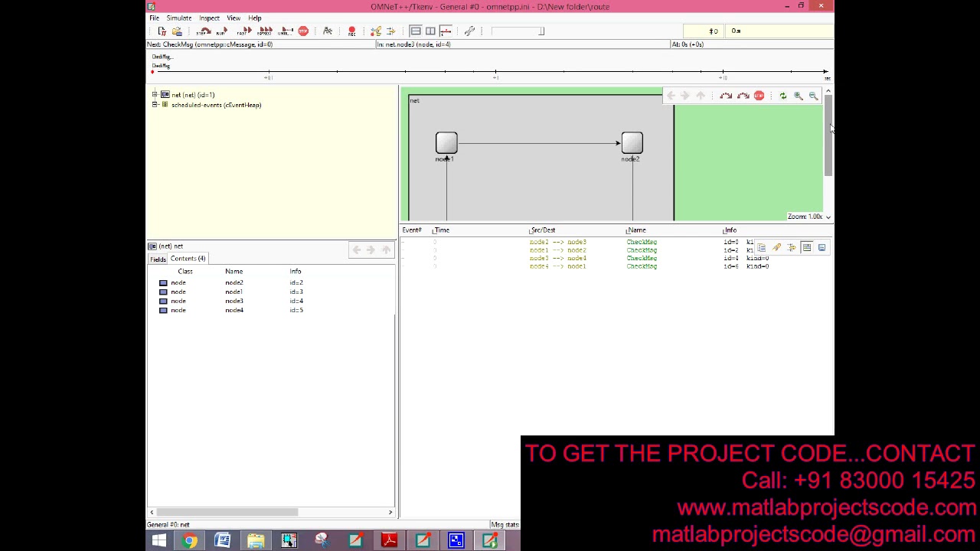Open the Inspect menu
Image resolution: width=980 pixels, height=551 pixels.
point(209,18)
